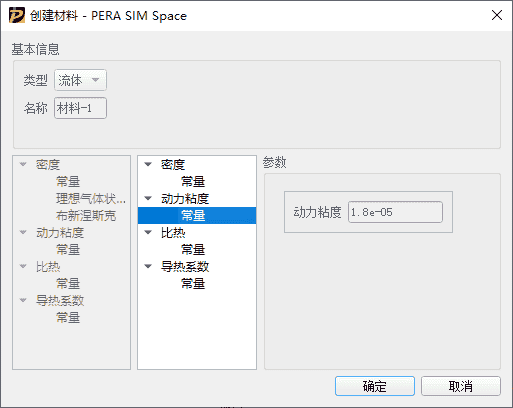Screen dimensions: 513x408
Task: Close the 创建材料 dialog window
Action: pos(497,15)
